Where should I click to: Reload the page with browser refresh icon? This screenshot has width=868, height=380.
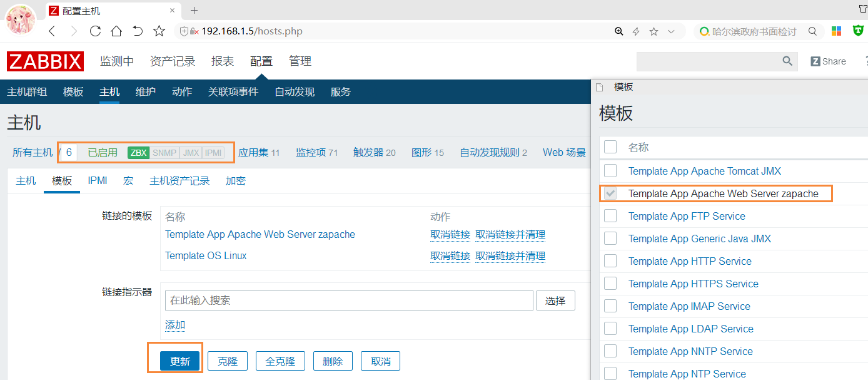click(x=95, y=31)
